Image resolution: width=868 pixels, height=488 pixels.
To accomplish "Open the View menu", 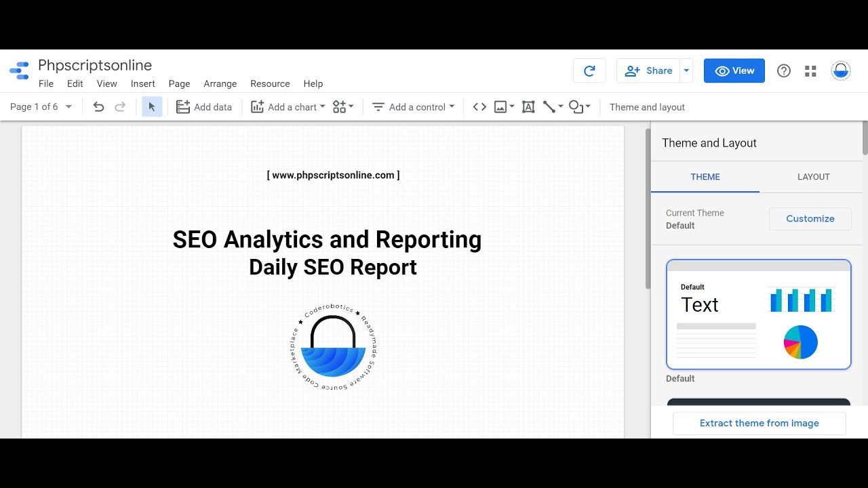I will tap(107, 83).
